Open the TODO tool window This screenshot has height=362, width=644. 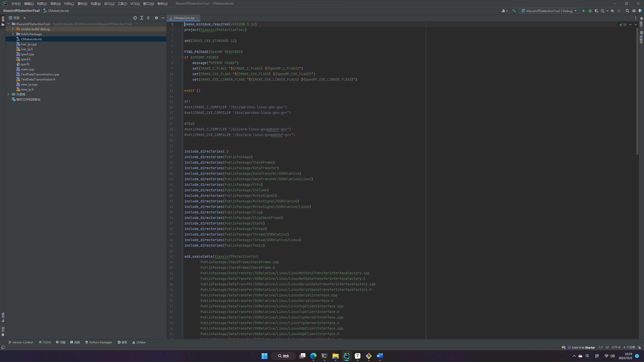[45, 342]
